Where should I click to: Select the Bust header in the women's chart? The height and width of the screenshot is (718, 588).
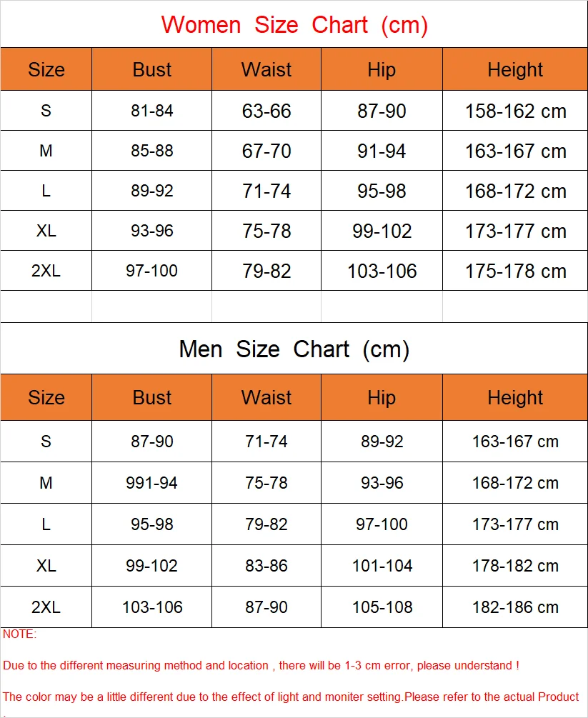click(x=152, y=69)
